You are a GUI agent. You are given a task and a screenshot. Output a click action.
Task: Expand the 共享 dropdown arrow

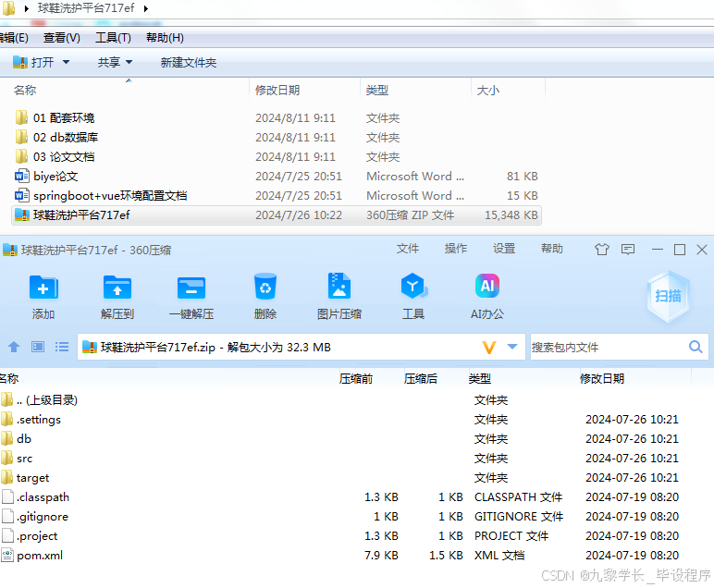129,62
